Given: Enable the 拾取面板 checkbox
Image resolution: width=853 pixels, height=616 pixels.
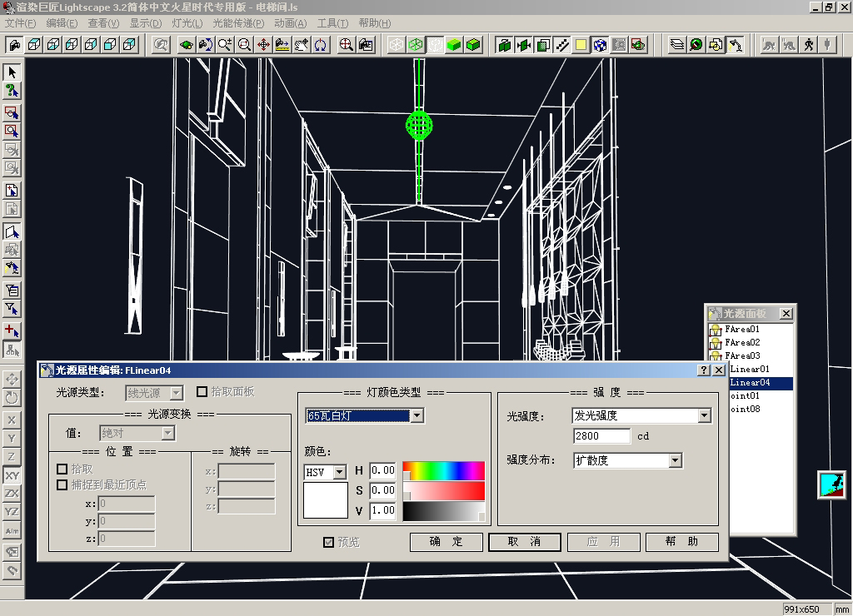Looking at the screenshot, I should [x=202, y=392].
